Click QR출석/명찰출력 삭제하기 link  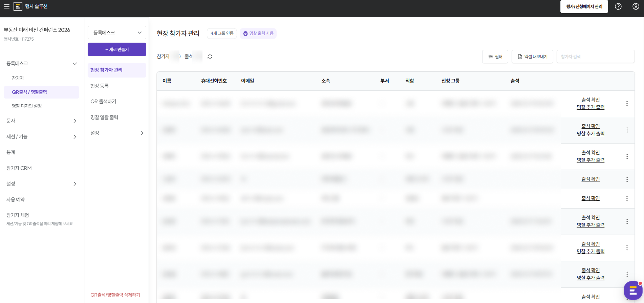pos(115,295)
